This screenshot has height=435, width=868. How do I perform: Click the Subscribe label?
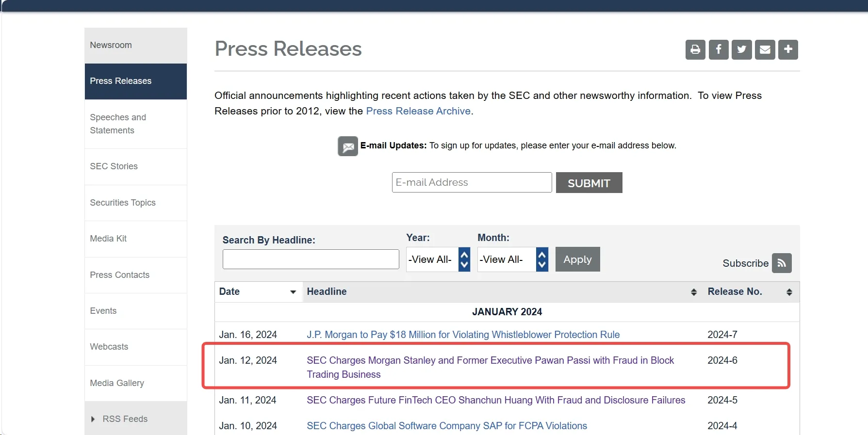point(746,263)
